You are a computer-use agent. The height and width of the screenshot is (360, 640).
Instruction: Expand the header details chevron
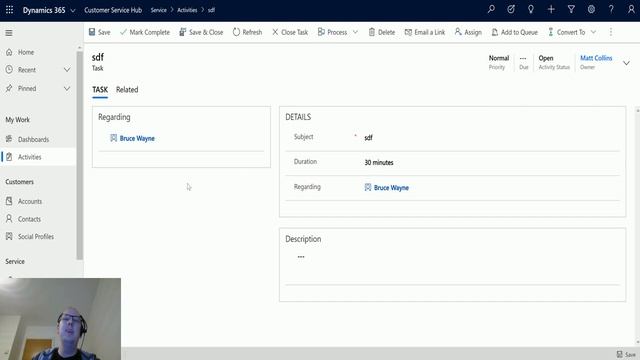(x=627, y=63)
